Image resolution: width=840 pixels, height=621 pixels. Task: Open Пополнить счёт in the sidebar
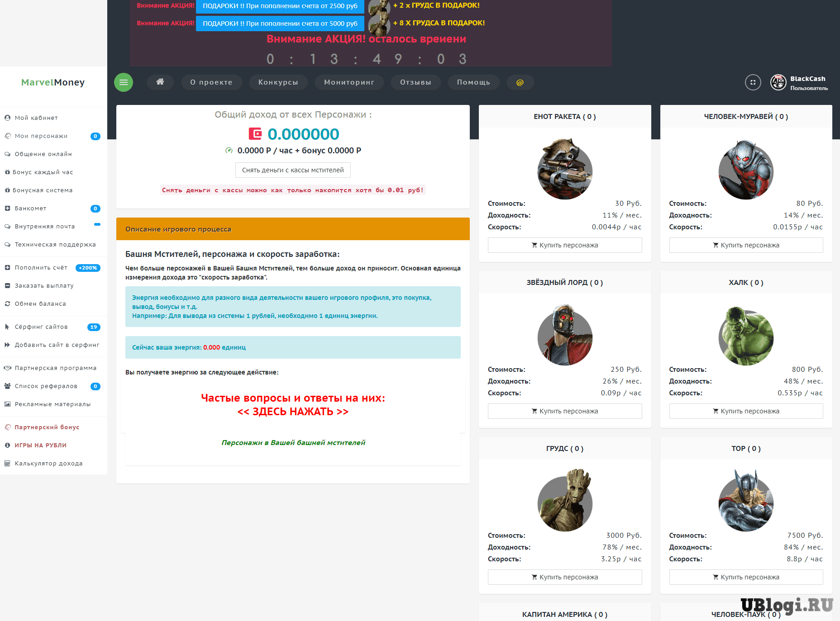pyautogui.click(x=41, y=268)
